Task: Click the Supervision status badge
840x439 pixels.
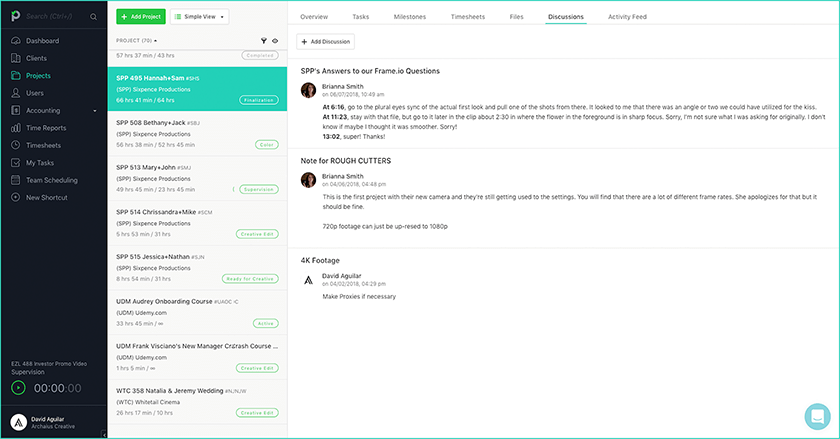Action: click(x=259, y=189)
